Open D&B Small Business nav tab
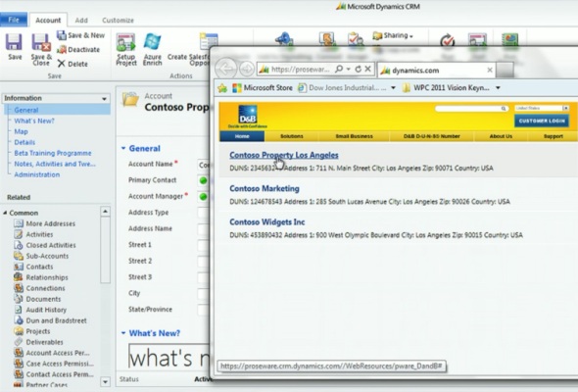The image size is (578, 392). (x=355, y=136)
